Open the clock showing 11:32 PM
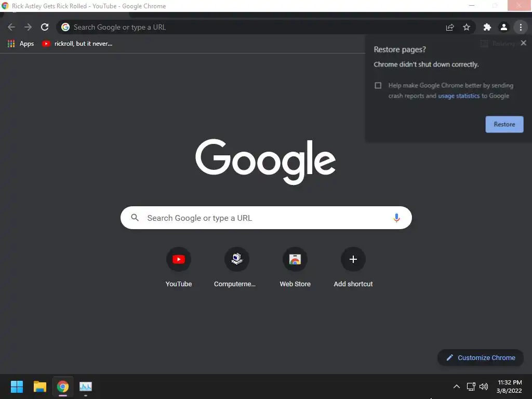 [x=509, y=387]
